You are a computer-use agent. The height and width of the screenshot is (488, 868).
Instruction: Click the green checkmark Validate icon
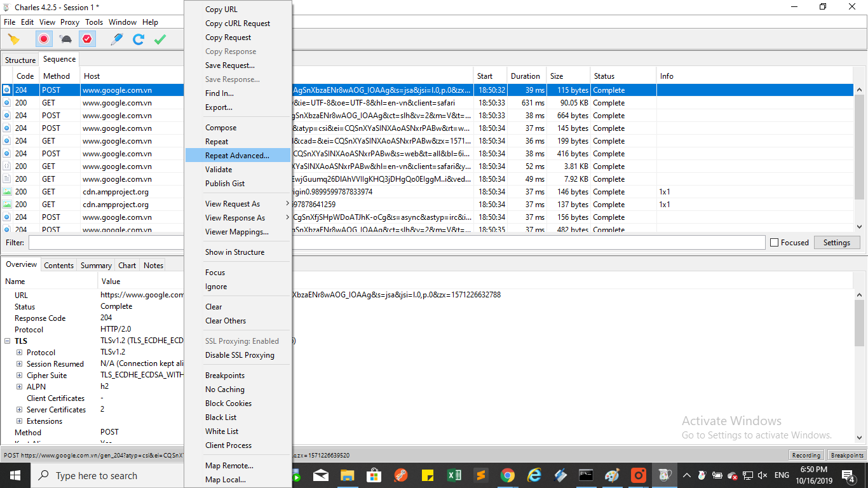point(160,39)
